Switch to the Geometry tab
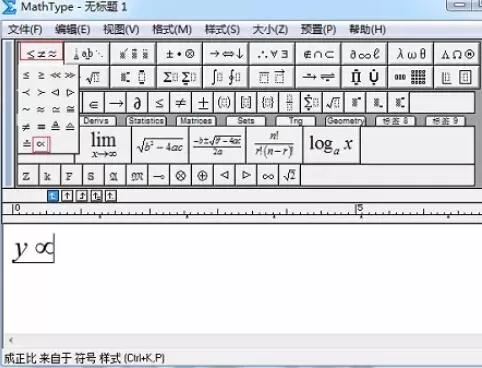Screen dimensions: 482x368 pyautogui.click(x=345, y=121)
